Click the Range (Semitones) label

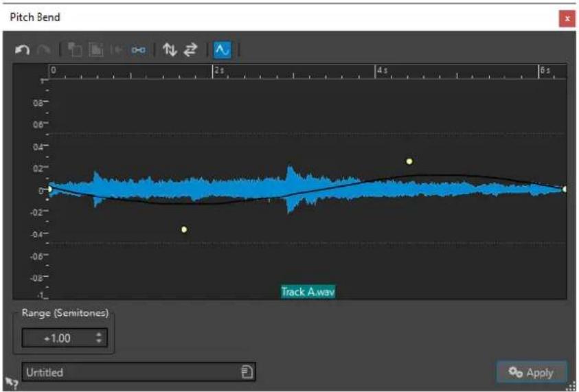pyautogui.click(x=65, y=313)
